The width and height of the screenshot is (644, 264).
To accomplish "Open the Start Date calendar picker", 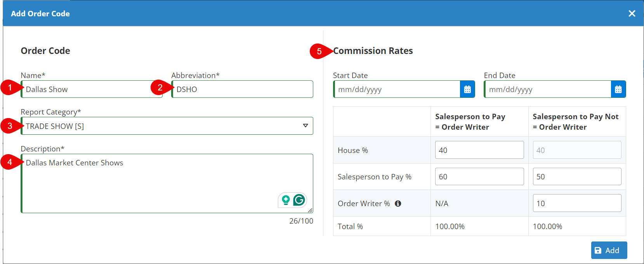I will 467,89.
